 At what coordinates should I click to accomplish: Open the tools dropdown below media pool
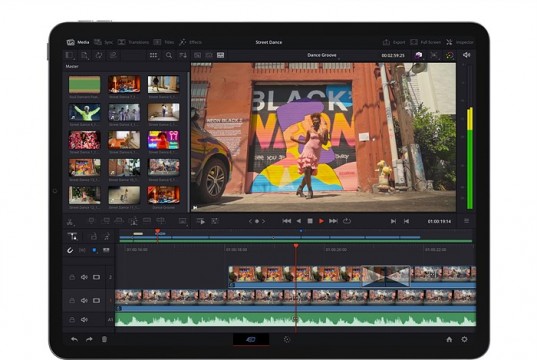click(x=183, y=221)
